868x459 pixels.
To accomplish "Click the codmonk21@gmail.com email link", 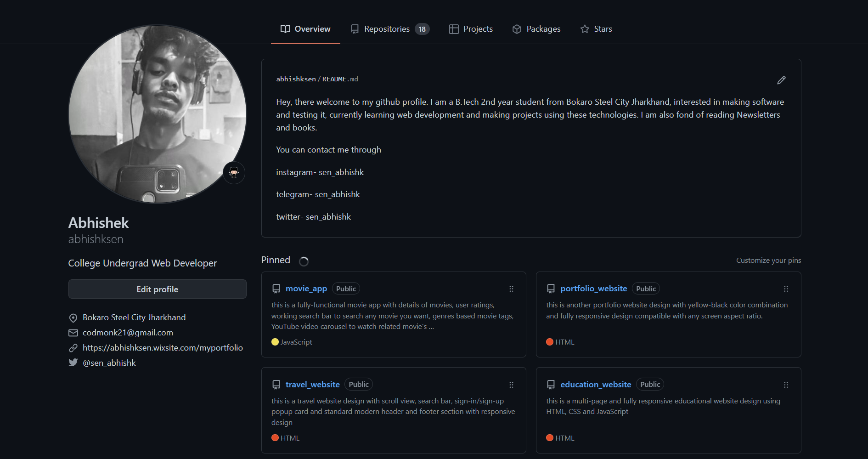I will pyautogui.click(x=128, y=333).
